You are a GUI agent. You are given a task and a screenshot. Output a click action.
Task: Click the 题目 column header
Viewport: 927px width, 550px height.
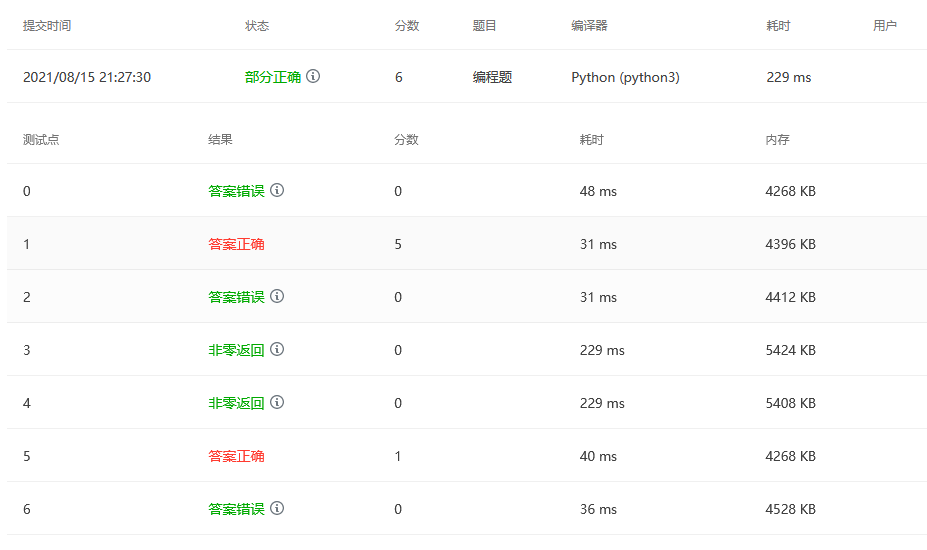(x=484, y=25)
